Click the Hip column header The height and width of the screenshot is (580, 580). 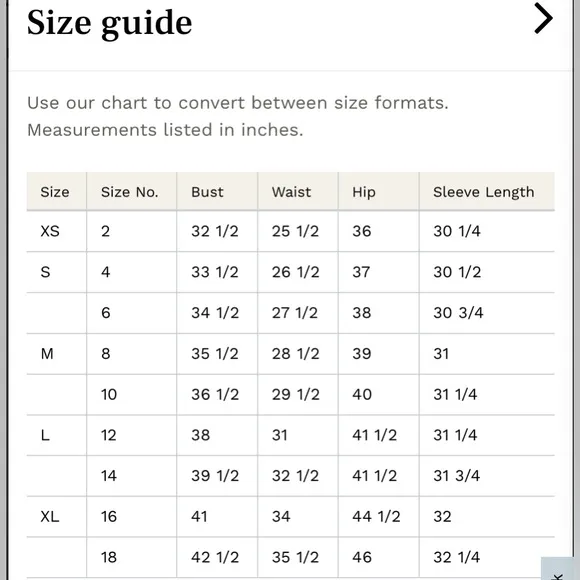tap(364, 192)
